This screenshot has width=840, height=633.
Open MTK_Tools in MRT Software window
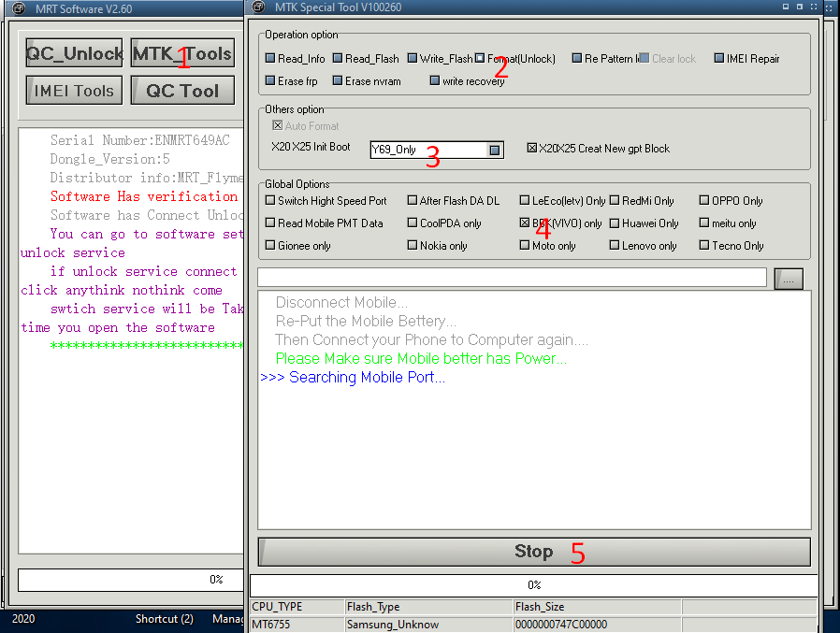tap(182, 53)
